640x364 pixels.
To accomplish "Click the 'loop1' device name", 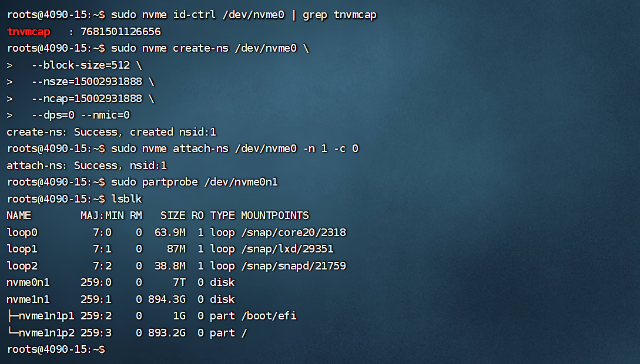I will pos(22,249).
